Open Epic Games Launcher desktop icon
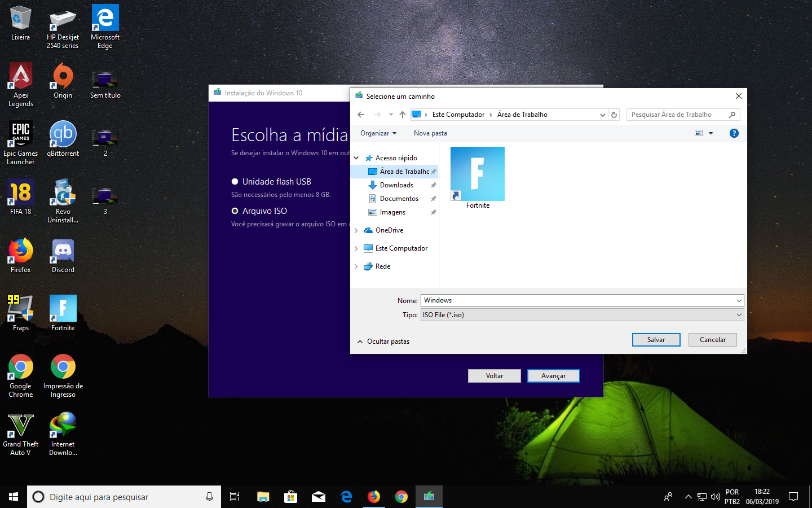 (x=20, y=143)
